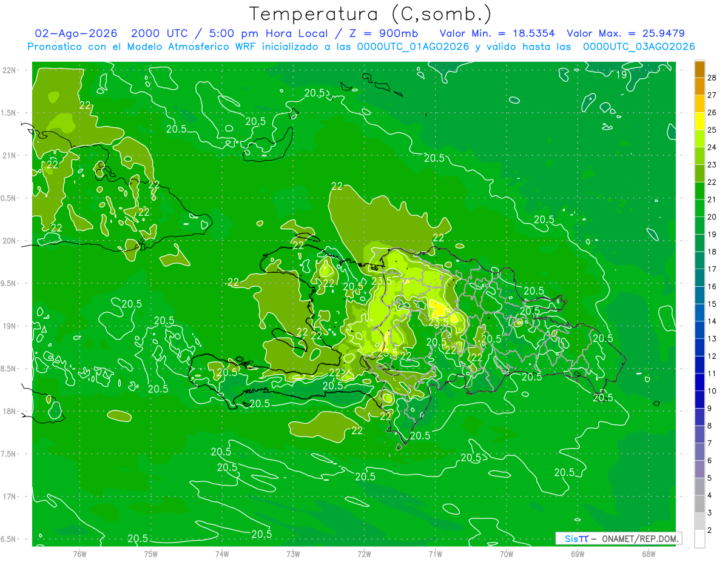Viewport: 728px width, 562px height.
Task: Click '0000UTC_01AGO2026' initialization time text
Action: [413, 47]
